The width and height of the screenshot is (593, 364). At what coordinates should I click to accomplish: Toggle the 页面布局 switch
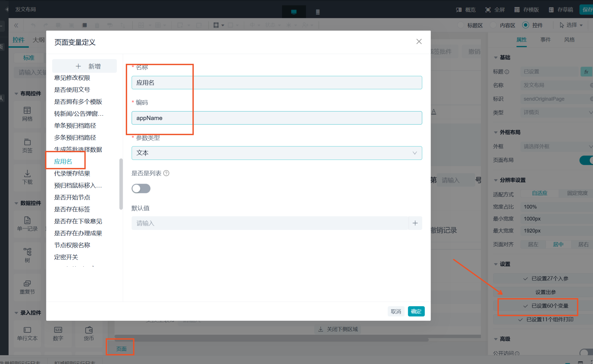pyautogui.click(x=586, y=160)
